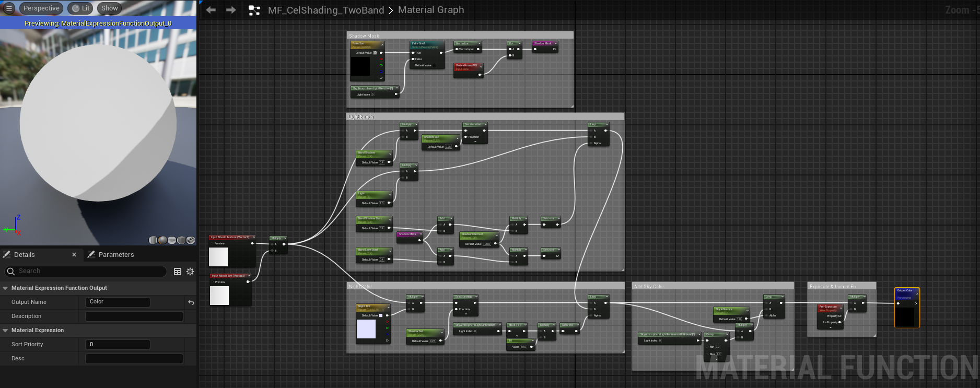The height and width of the screenshot is (388, 980).
Task: Open the details panel settings gear
Action: [x=190, y=272]
